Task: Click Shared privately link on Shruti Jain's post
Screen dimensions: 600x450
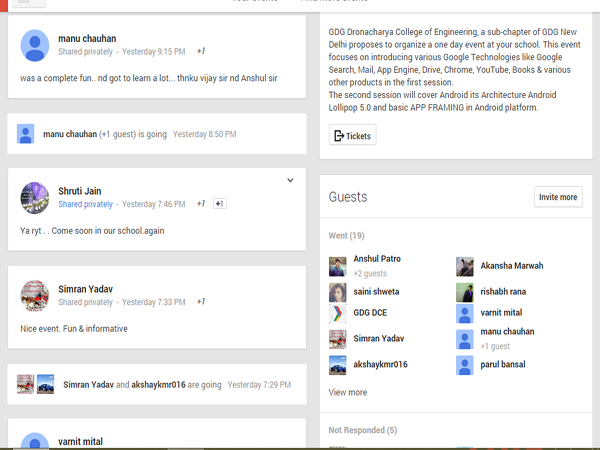Action: coord(85,204)
